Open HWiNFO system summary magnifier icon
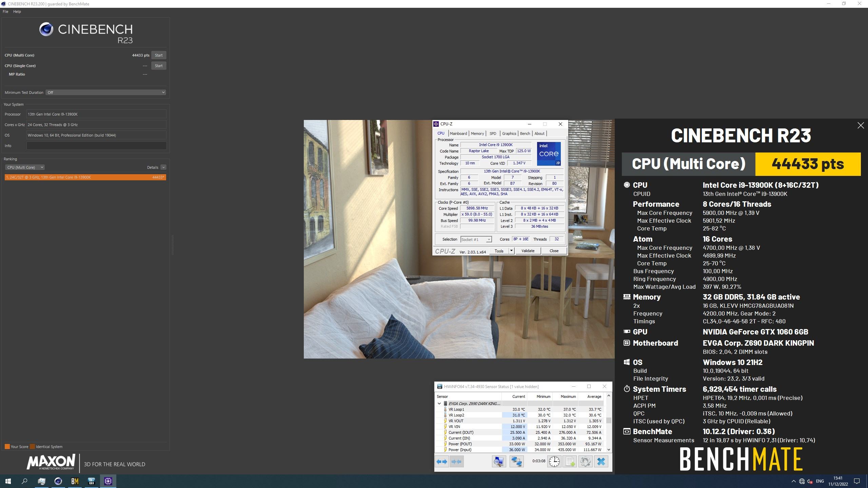868x488 pixels. (x=499, y=462)
